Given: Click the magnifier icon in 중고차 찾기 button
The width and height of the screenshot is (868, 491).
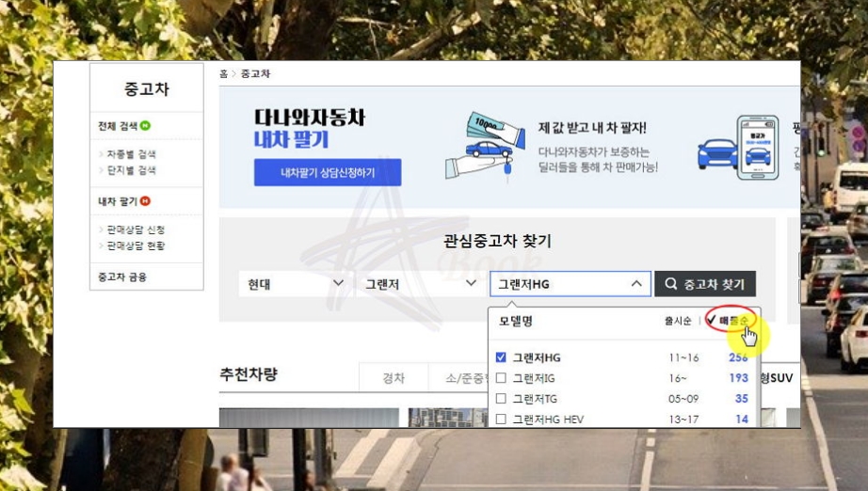Looking at the screenshot, I should tap(671, 284).
